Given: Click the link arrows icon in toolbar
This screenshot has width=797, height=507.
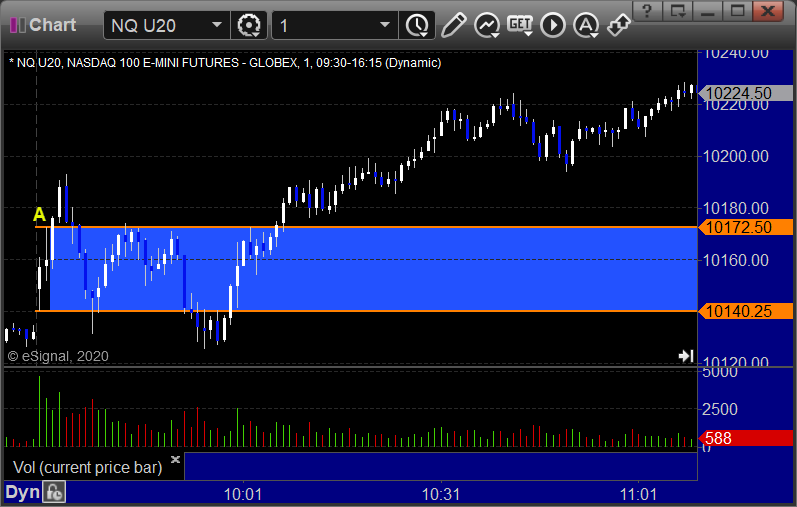Looking at the screenshot, I should (x=619, y=24).
